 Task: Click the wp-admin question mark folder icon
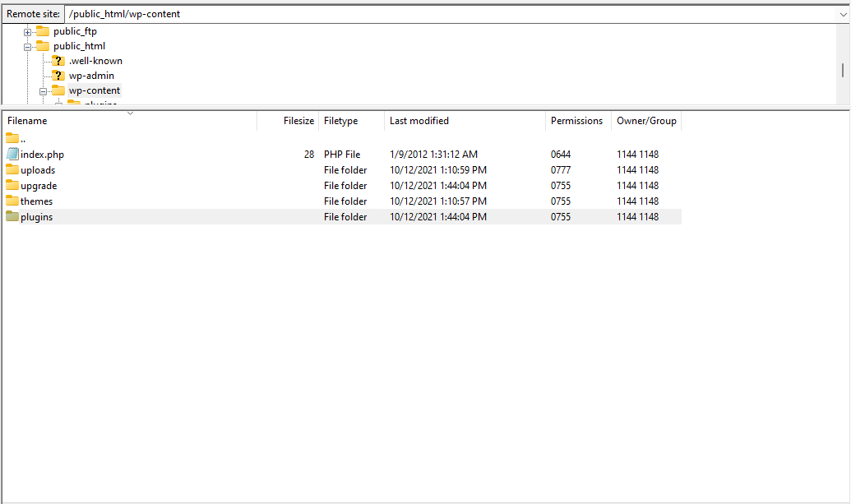pyautogui.click(x=58, y=76)
